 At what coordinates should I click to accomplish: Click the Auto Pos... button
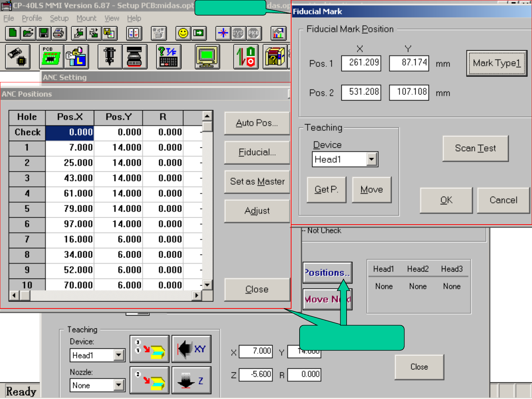257,123
